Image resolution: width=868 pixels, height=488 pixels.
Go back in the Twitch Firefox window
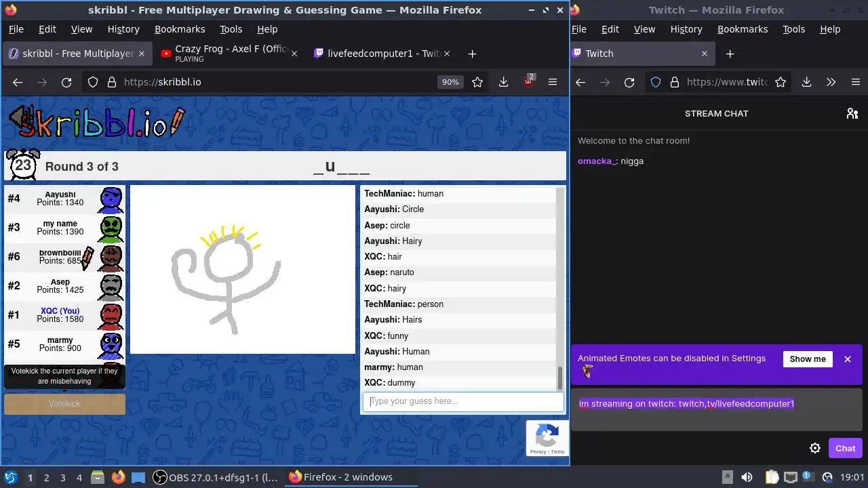coord(580,82)
